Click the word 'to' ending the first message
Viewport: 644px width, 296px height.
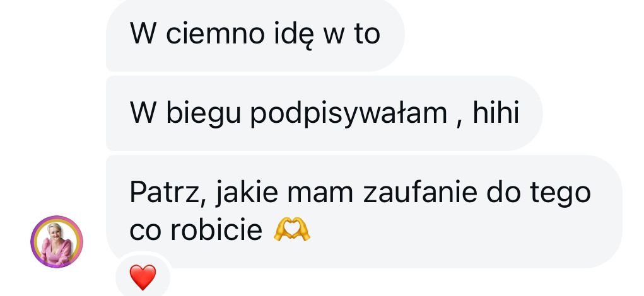366,35
